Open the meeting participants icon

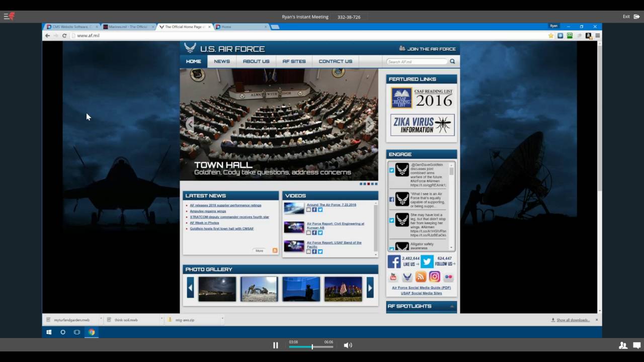point(623,345)
